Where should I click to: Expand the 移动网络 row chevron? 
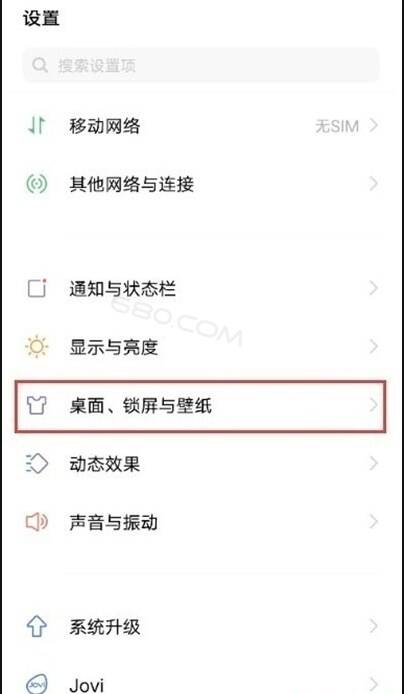374,126
